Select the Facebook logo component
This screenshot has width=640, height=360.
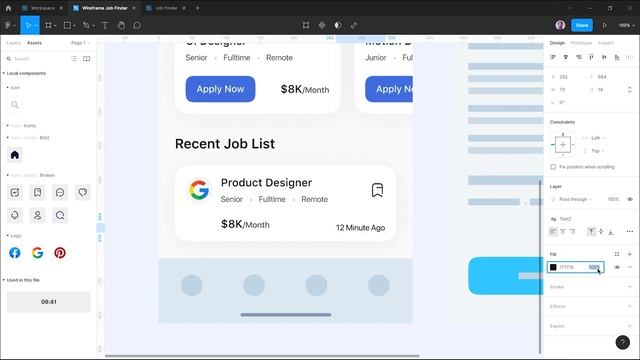pyautogui.click(x=15, y=253)
